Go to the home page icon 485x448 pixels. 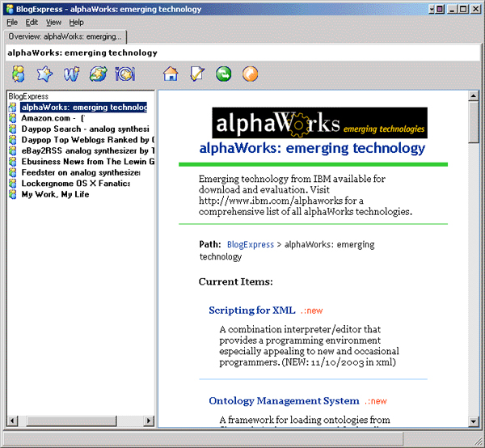click(171, 74)
